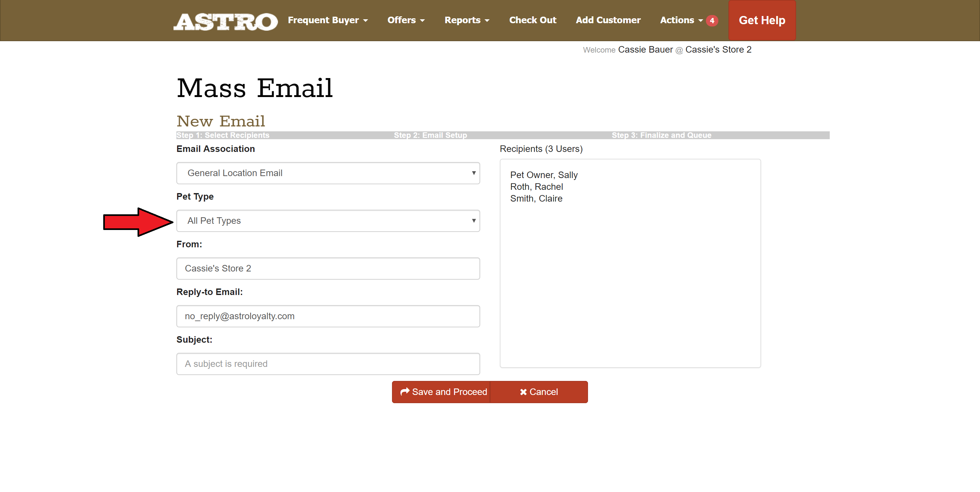Select recipient Roth, Rachel in list

click(536, 187)
